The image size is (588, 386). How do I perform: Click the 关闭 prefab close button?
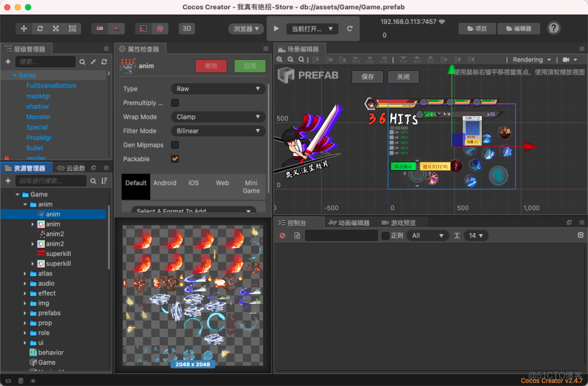[403, 77]
